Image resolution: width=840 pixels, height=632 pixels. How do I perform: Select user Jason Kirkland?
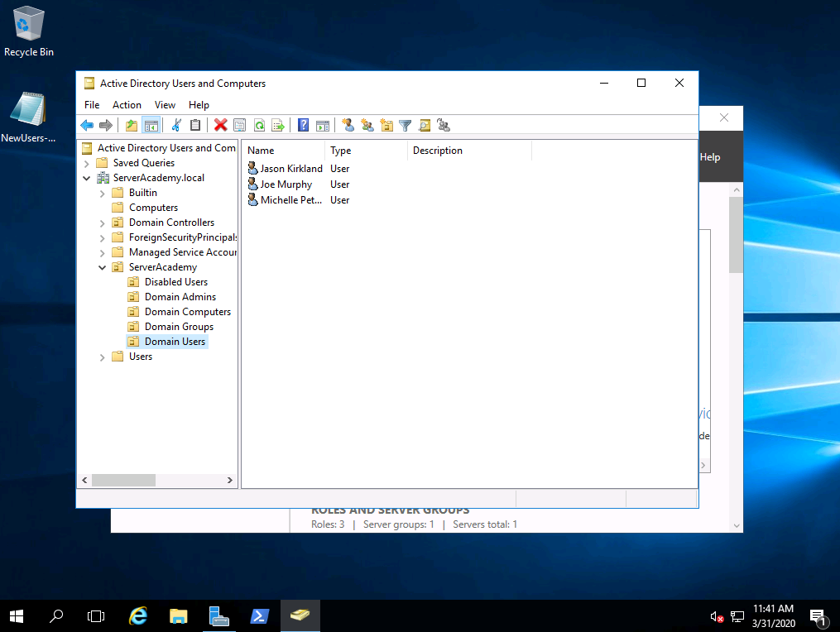(290, 169)
